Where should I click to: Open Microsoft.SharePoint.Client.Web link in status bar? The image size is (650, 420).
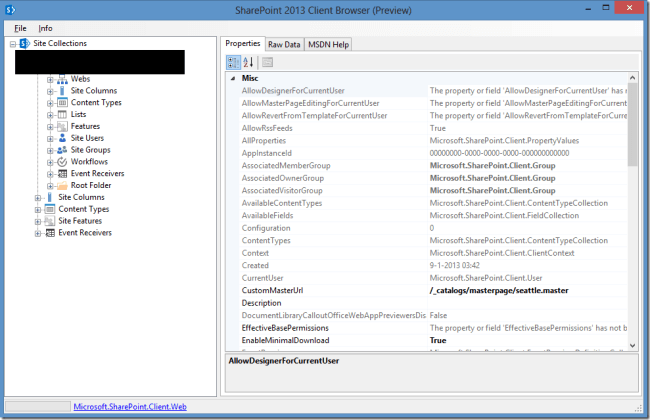[x=130, y=407]
